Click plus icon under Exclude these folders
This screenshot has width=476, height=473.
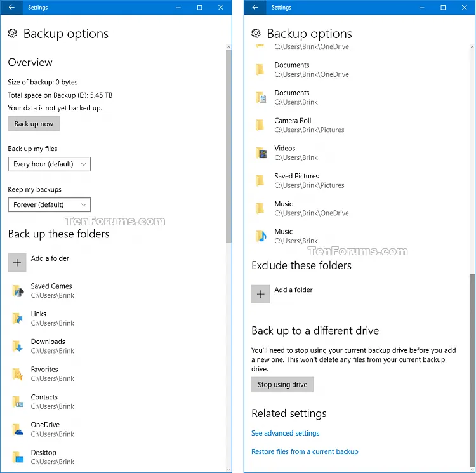pyautogui.click(x=260, y=294)
